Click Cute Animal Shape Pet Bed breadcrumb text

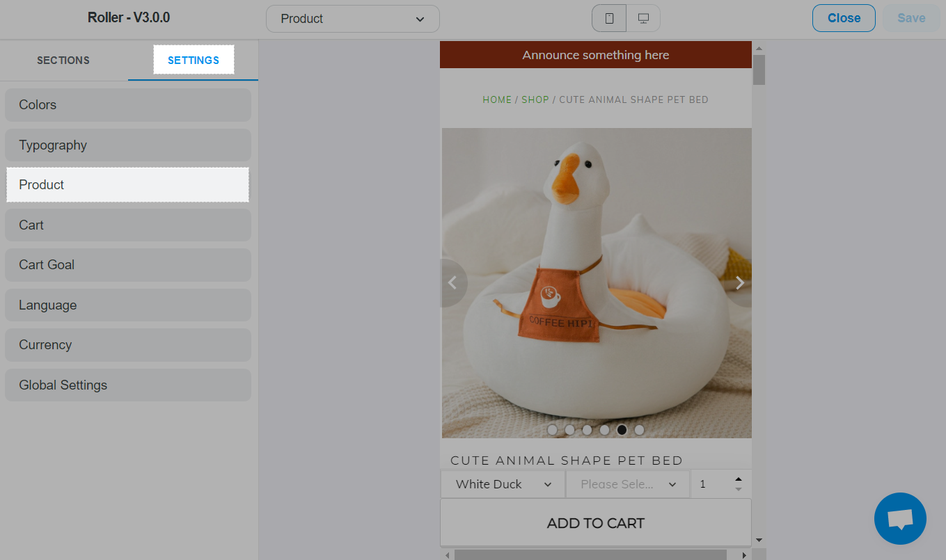coord(633,99)
